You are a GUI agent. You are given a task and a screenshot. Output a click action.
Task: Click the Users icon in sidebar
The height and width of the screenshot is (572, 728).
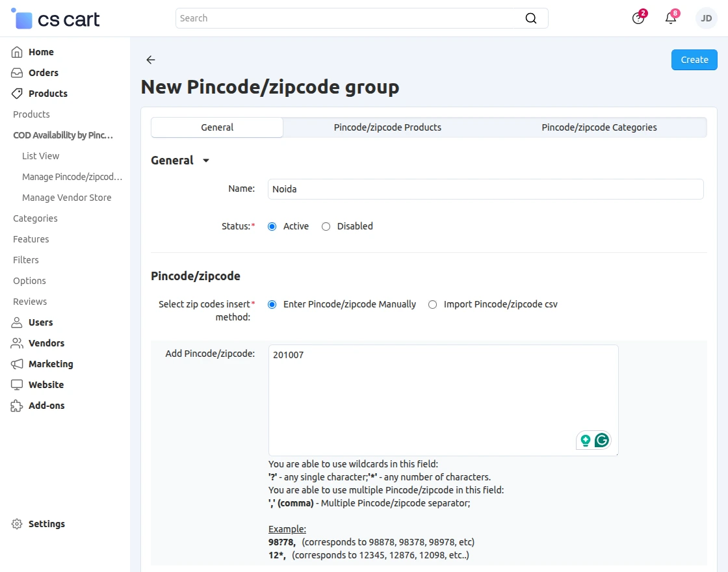16,322
